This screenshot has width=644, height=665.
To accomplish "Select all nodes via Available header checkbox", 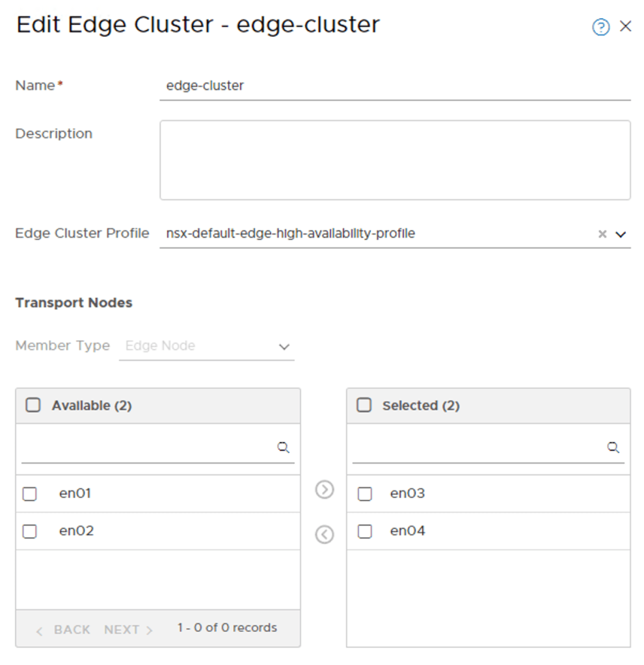I will [x=32, y=405].
